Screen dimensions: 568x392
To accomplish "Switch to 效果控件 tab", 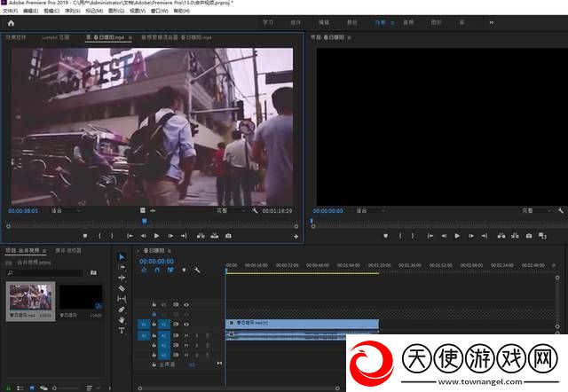I will click(x=16, y=37).
